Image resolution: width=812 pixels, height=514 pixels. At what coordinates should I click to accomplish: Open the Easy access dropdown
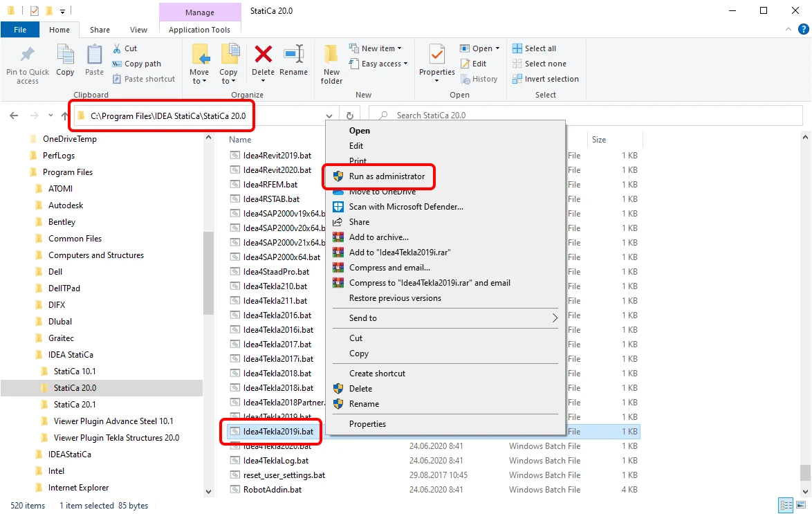(x=378, y=64)
